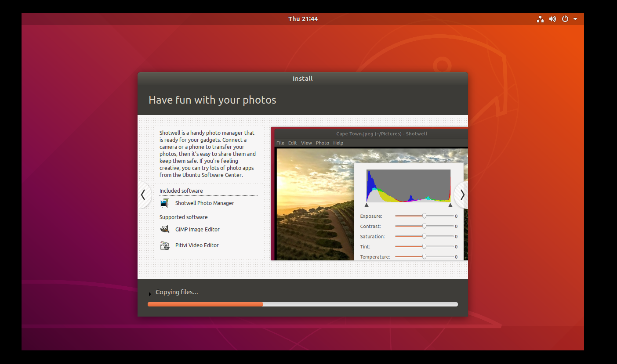This screenshot has height=364, width=617.
Task: Open the Edit menu in Shotwell
Action: click(x=293, y=143)
